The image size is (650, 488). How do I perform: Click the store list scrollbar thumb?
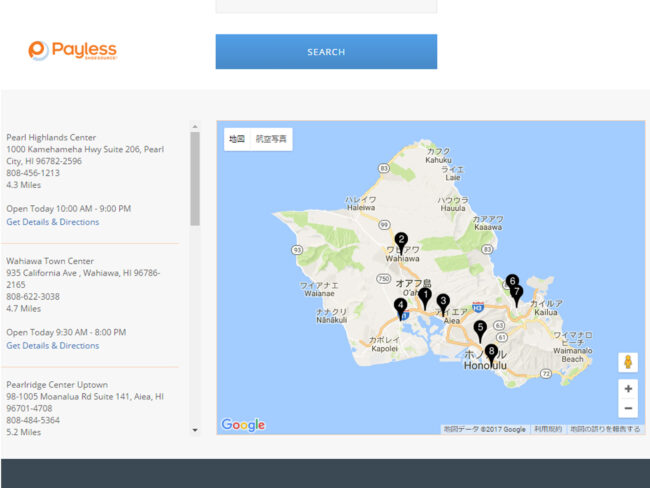tap(194, 165)
